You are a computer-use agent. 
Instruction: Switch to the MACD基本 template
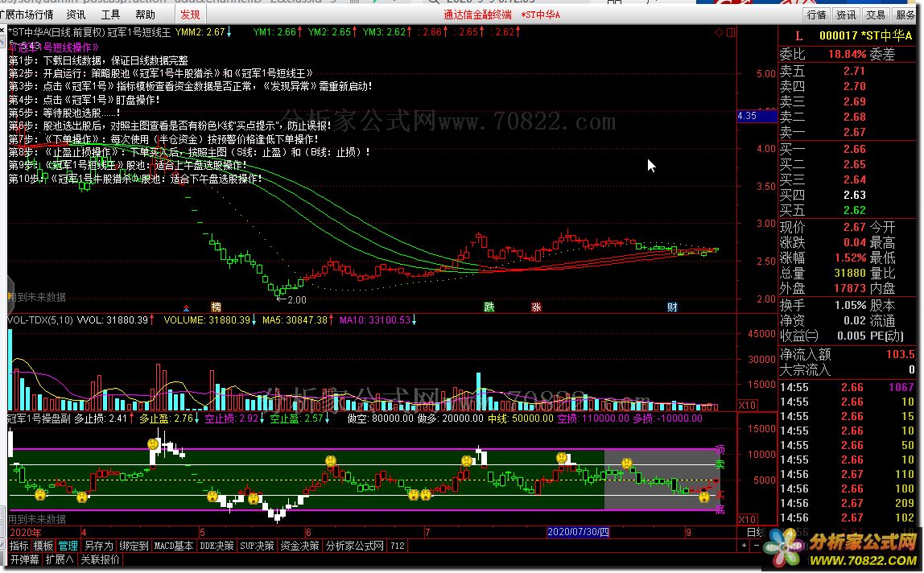click(174, 546)
